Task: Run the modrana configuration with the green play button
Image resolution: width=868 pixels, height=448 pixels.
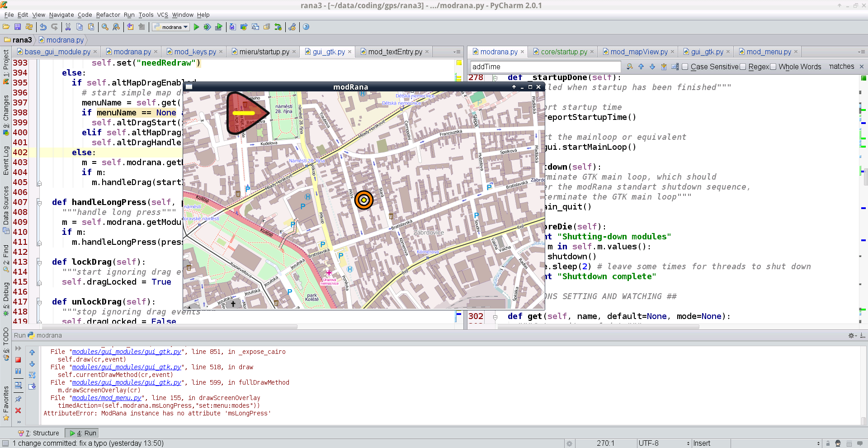Action: tap(196, 27)
